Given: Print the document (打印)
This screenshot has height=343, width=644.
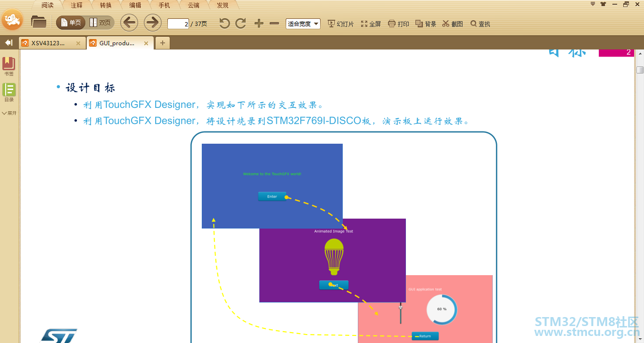Looking at the screenshot, I should tap(399, 24).
